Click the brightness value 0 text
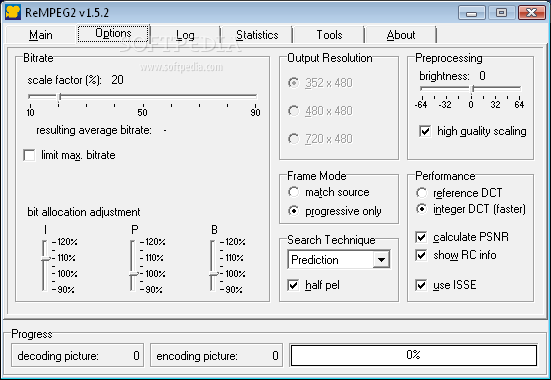Viewport: 551px width, 380px height. pos(482,76)
